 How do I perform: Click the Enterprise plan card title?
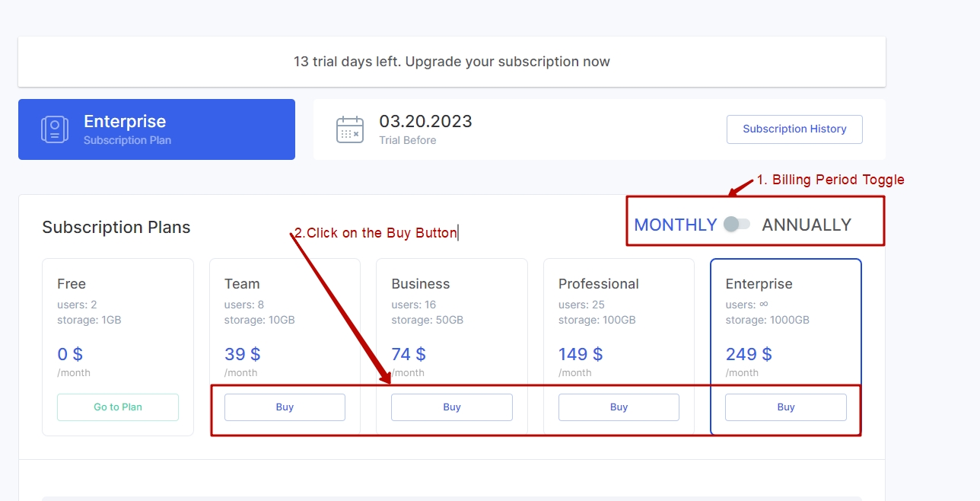point(759,283)
